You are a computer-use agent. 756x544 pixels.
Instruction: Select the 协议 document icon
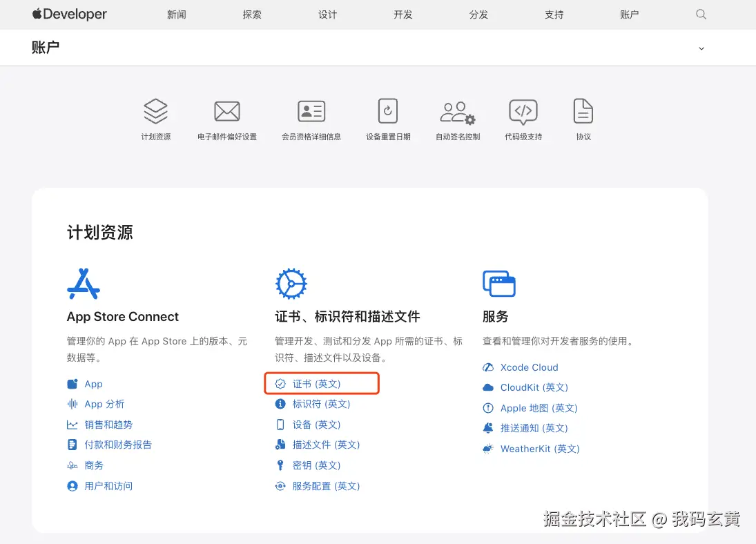[583, 111]
